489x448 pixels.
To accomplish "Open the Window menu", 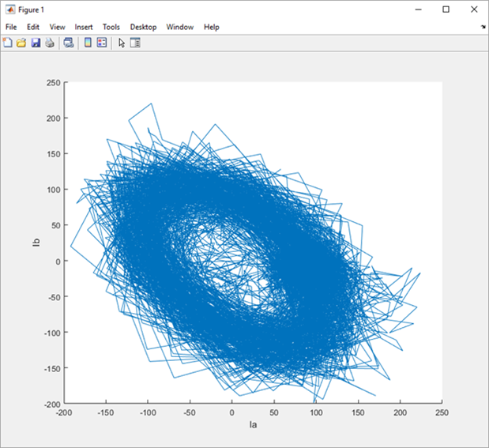I will [x=180, y=27].
